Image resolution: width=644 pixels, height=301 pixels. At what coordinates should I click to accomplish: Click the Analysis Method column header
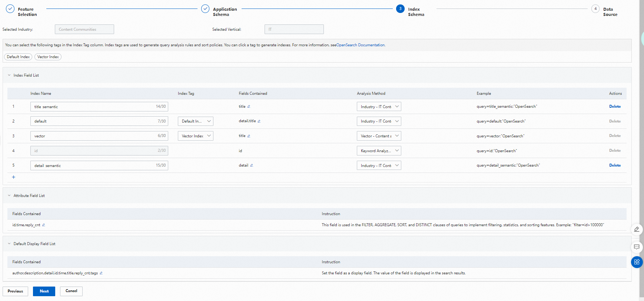371,94
